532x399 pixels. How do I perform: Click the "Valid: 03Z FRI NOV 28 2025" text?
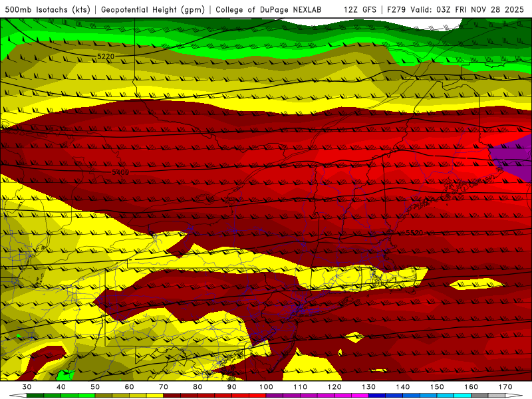point(467,9)
